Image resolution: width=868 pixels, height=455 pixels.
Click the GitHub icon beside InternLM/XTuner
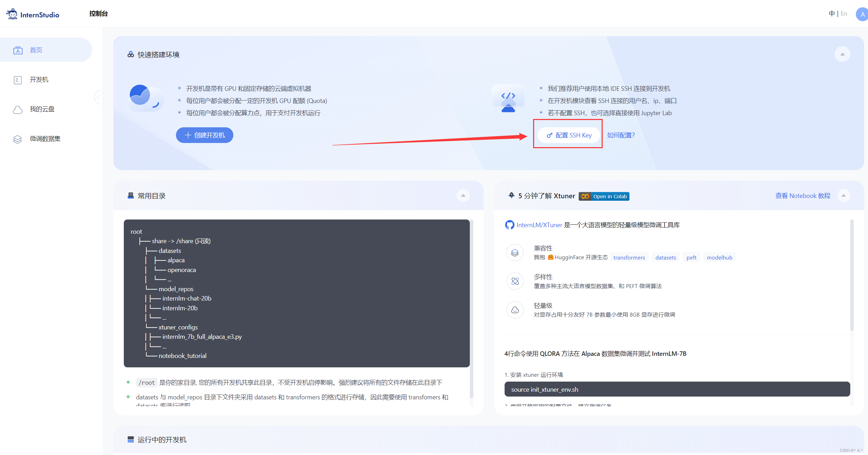(x=509, y=225)
